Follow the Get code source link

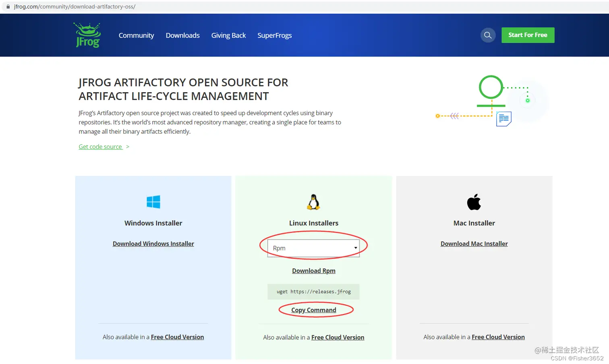(x=100, y=147)
